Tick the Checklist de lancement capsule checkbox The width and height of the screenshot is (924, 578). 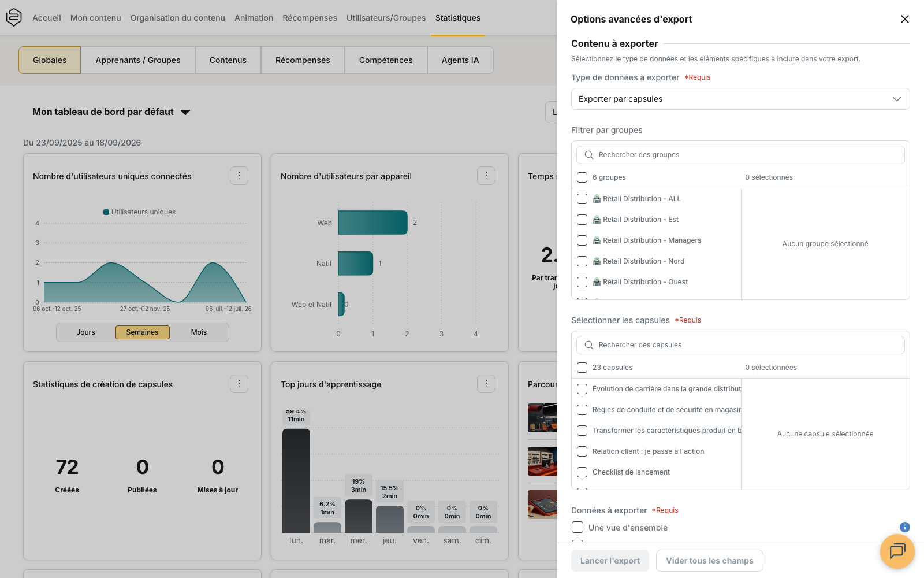point(582,472)
